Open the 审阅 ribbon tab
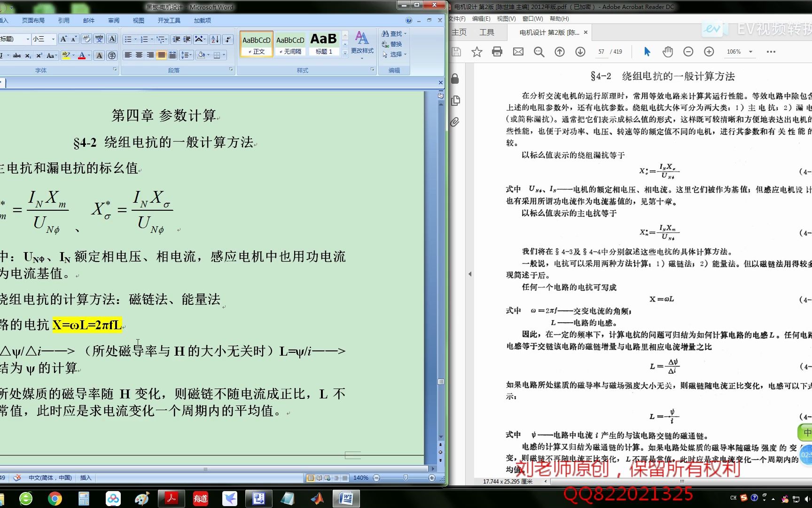This screenshot has height=508, width=812. (x=114, y=21)
